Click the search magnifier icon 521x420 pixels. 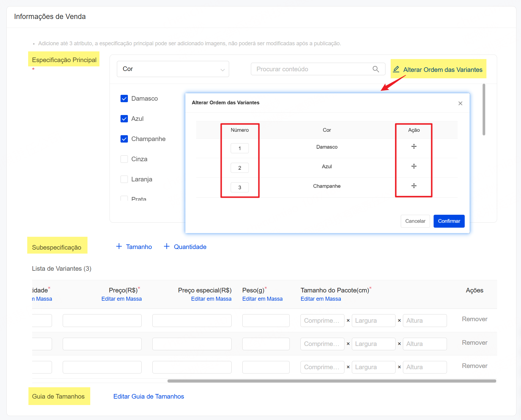coord(376,69)
